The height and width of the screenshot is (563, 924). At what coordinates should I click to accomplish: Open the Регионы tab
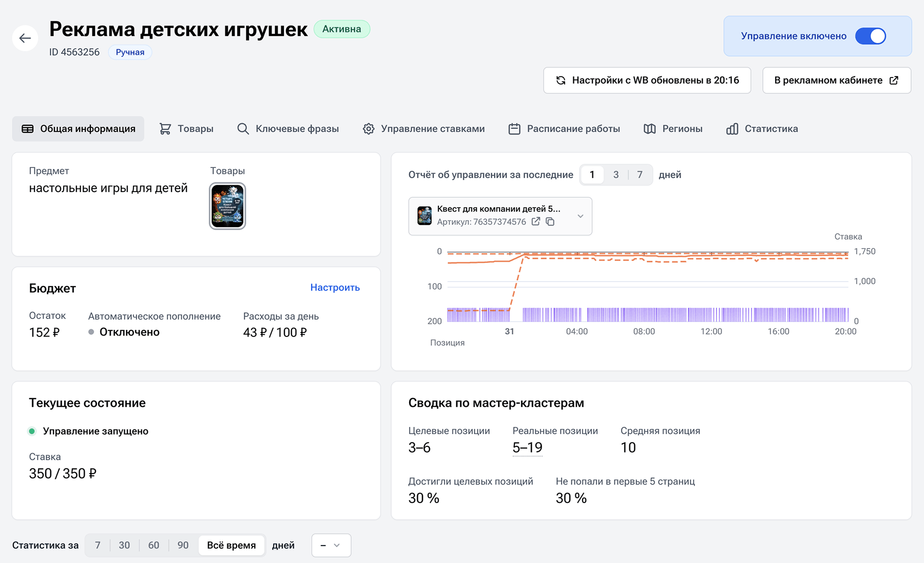point(673,129)
